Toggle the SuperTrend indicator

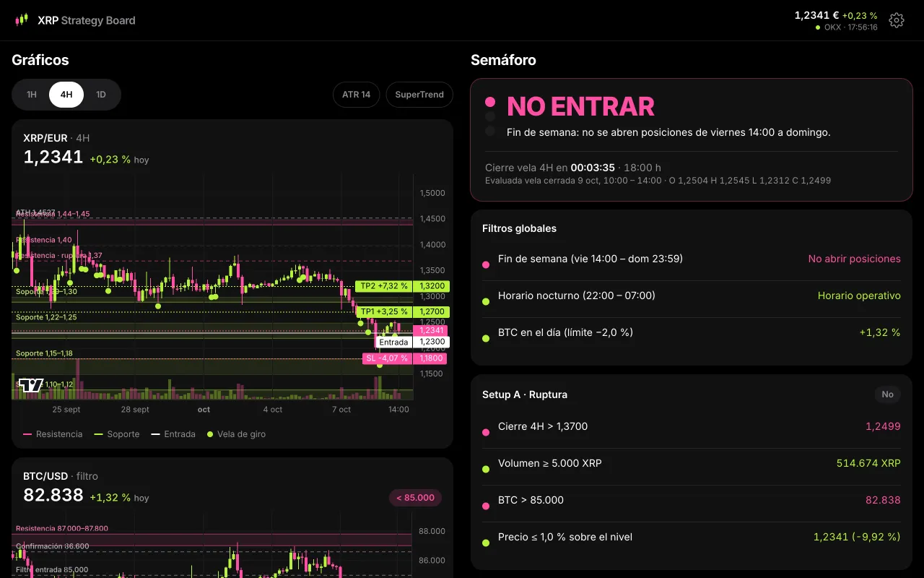point(419,95)
